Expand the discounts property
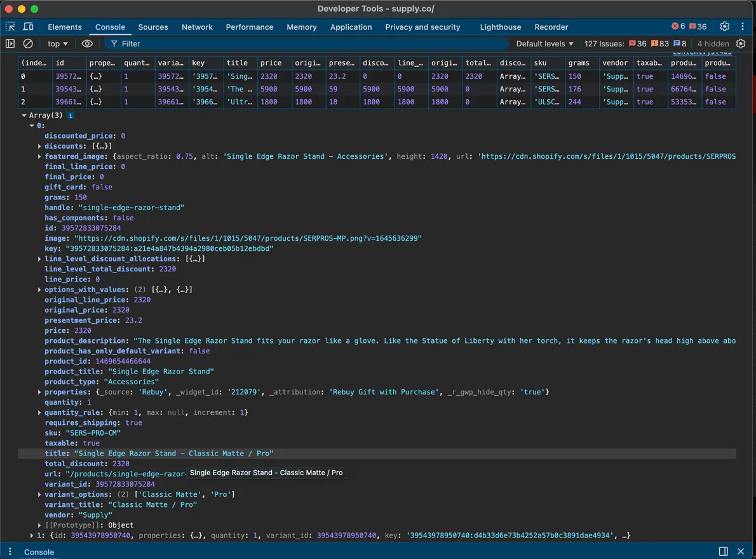Screen dimensions: 756x559 pyautogui.click(x=39, y=146)
